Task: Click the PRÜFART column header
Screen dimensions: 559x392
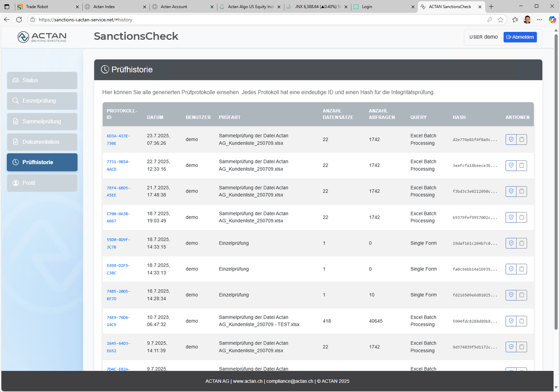Action: pos(230,118)
